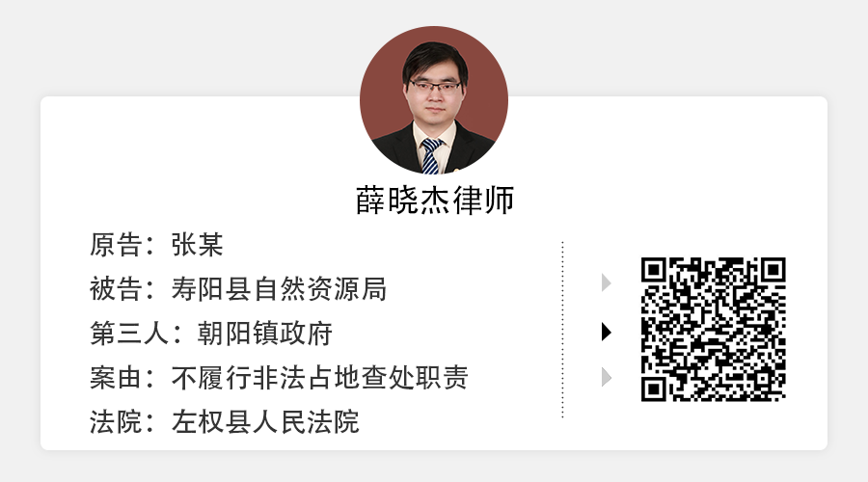Click the top gray arrow indicator
The image size is (868, 482).
point(607,282)
